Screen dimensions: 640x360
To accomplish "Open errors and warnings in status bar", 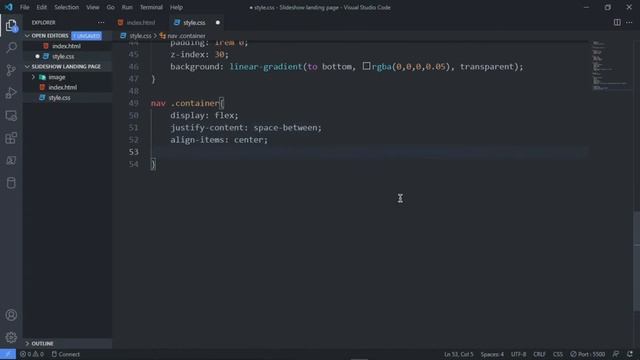I will (32, 354).
